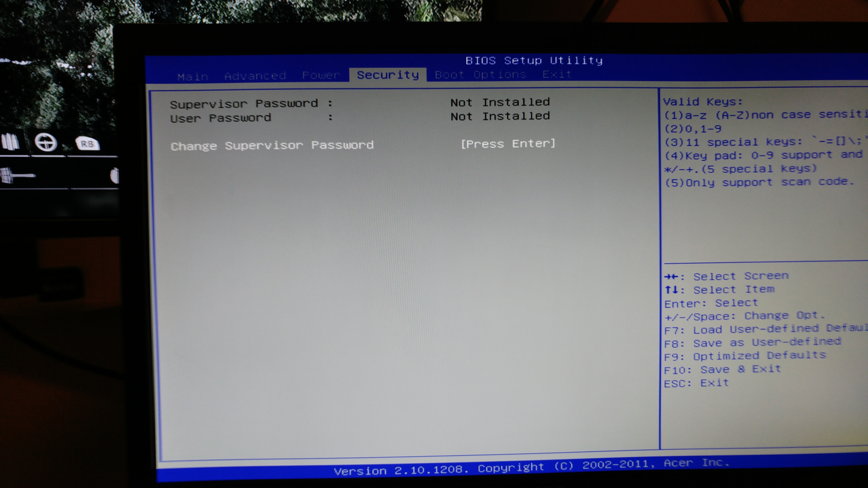Screen dimensions: 868x488
Task: Click the steering wheel icon on background screen
Action: click(46, 142)
